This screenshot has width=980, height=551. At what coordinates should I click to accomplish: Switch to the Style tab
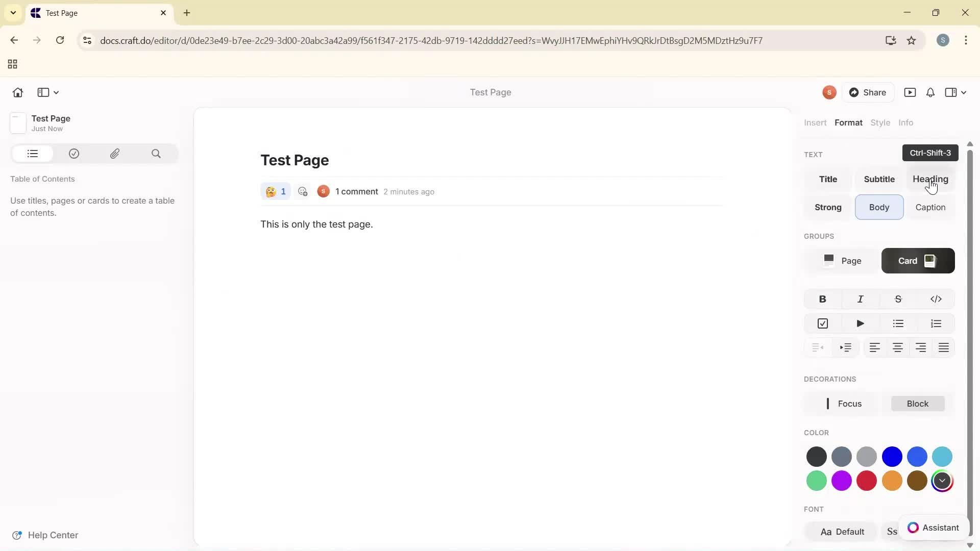click(880, 122)
